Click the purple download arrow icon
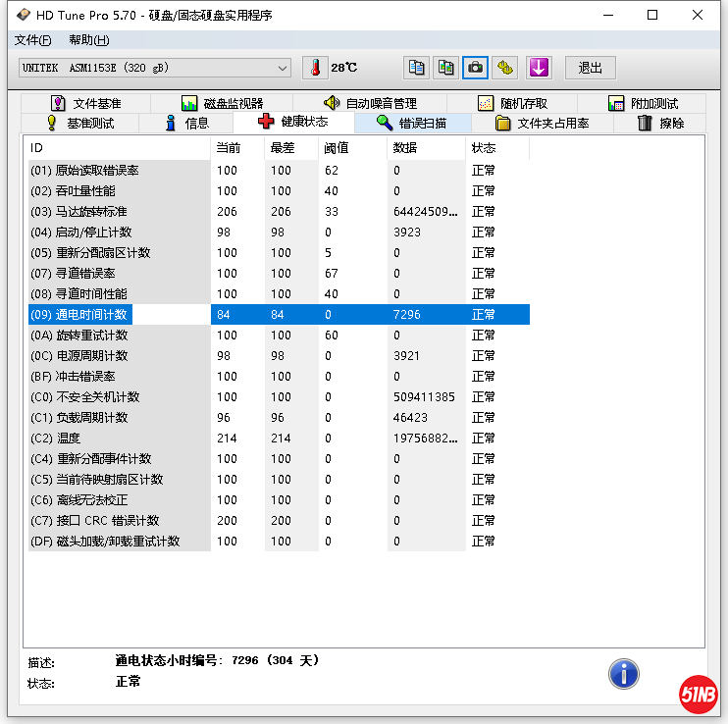The height and width of the screenshot is (724, 728). click(539, 68)
